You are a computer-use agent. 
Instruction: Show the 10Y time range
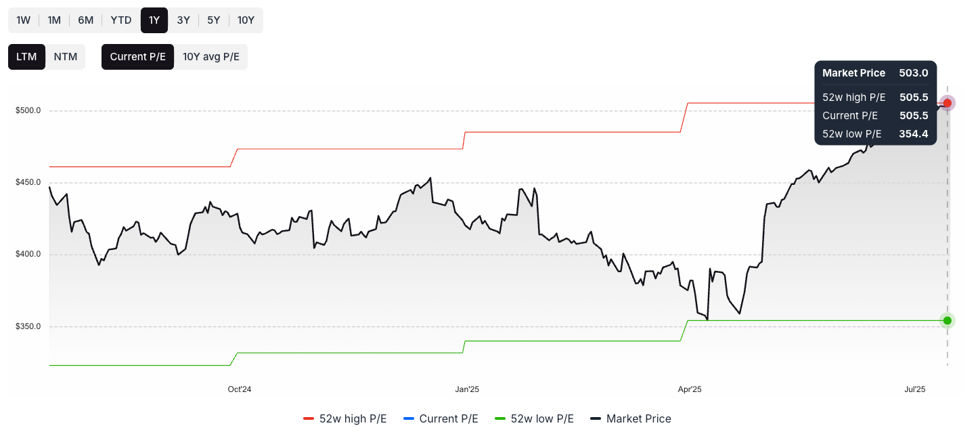pos(246,20)
